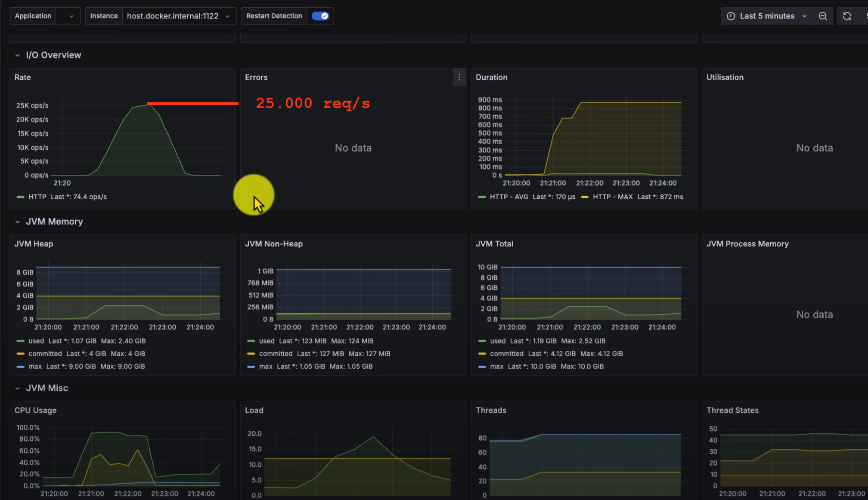The height and width of the screenshot is (500, 868).
Task: Click the Thread States panel title
Action: (732, 410)
